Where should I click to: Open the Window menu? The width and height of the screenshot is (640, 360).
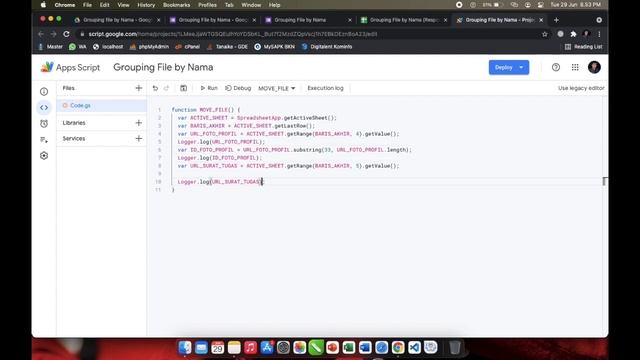click(x=251, y=5)
